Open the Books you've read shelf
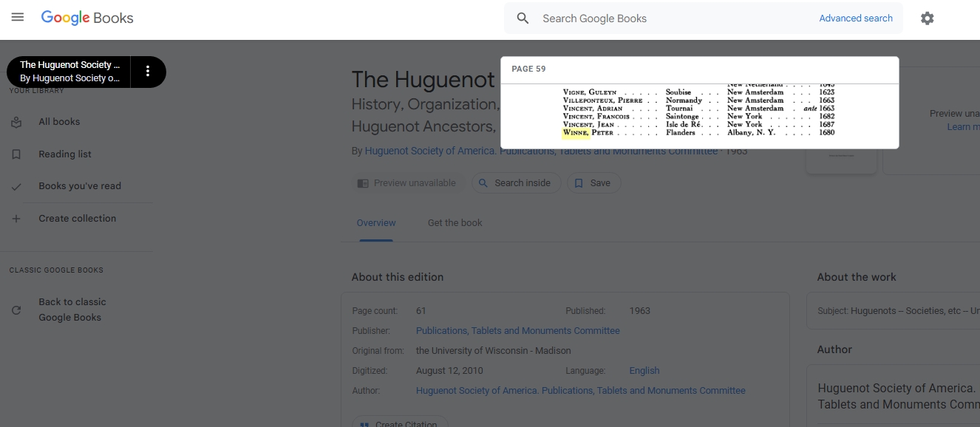Viewport: 980px width, 427px height. click(79, 186)
